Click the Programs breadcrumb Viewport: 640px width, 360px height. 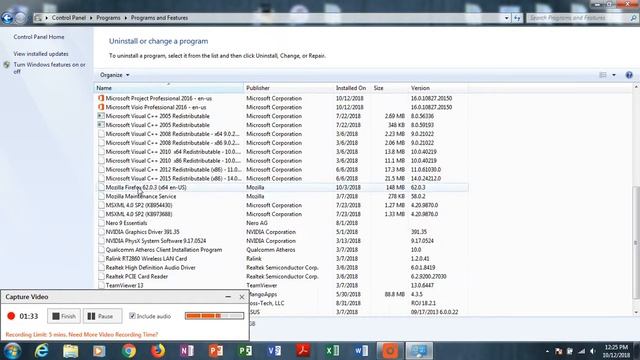coord(108,18)
